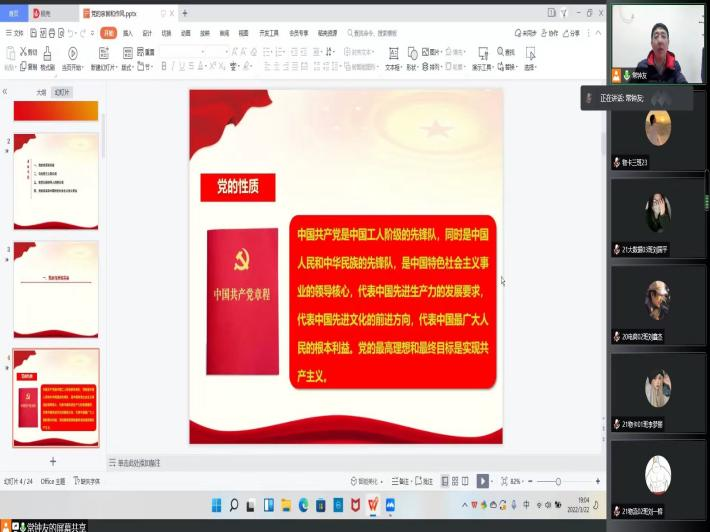710x532 pixels.
Task: Click the add slide plus button below thumbnails
Action: tap(53, 461)
